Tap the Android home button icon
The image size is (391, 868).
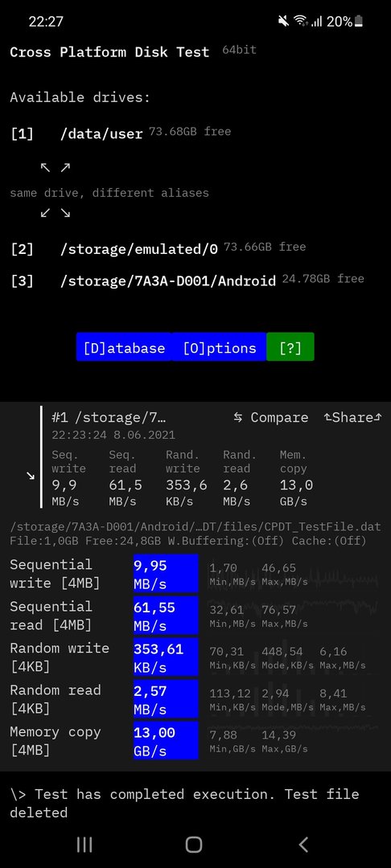click(194, 844)
